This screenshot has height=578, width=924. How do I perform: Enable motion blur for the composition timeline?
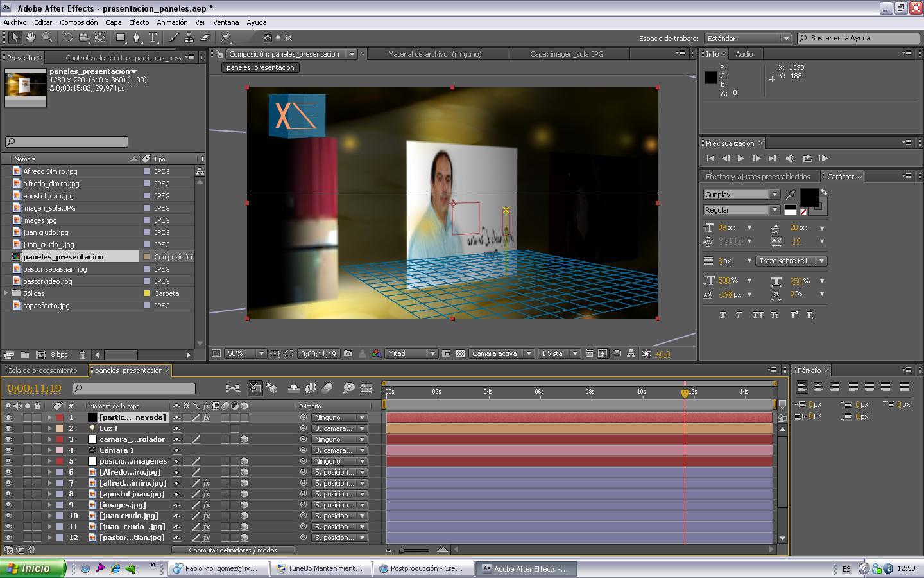pos(327,388)
